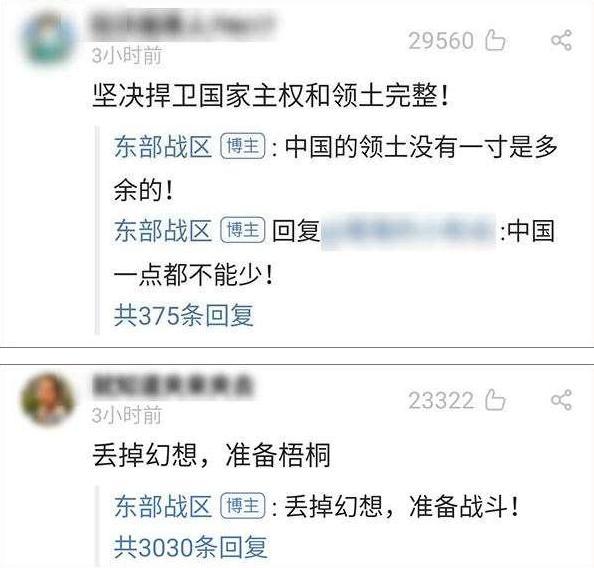Open 东部战区 profile in first reply
Viewport: 594px width, 568px height.
pos(163,147)
